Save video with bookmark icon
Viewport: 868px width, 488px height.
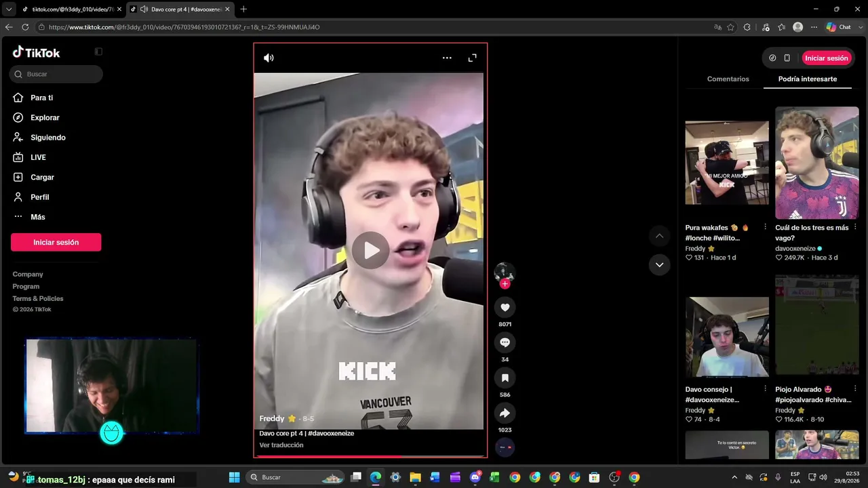point(505,378)
